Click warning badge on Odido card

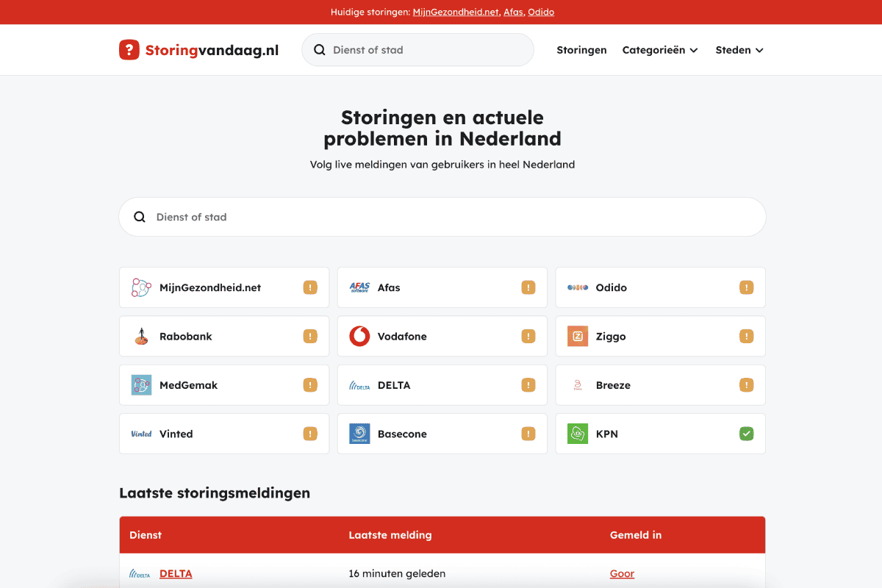coord(747,287)
